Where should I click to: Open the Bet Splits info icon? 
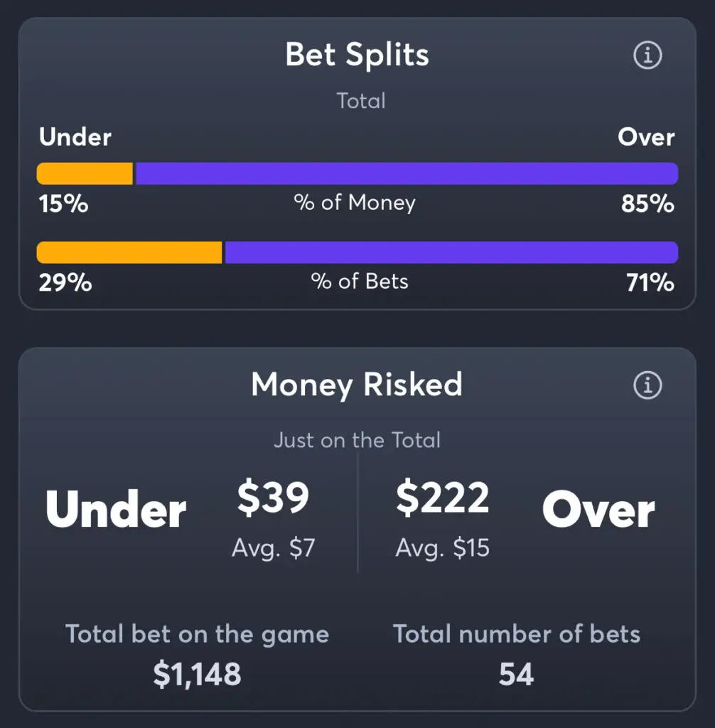click(647, 55)
